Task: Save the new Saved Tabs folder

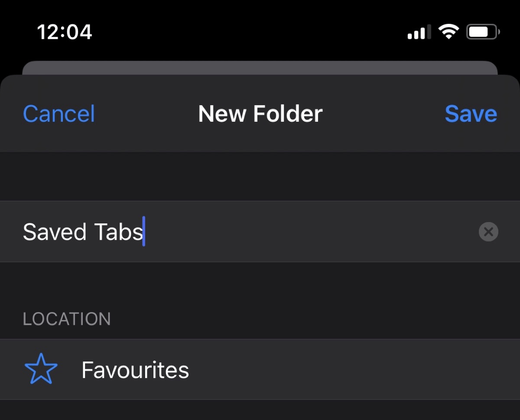Action: pyautogui.click(x=470, y=113)
